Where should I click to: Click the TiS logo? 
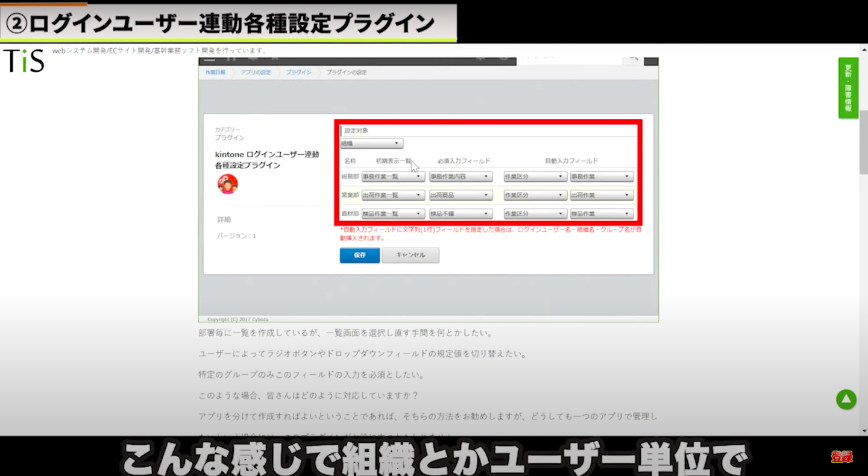24,60
